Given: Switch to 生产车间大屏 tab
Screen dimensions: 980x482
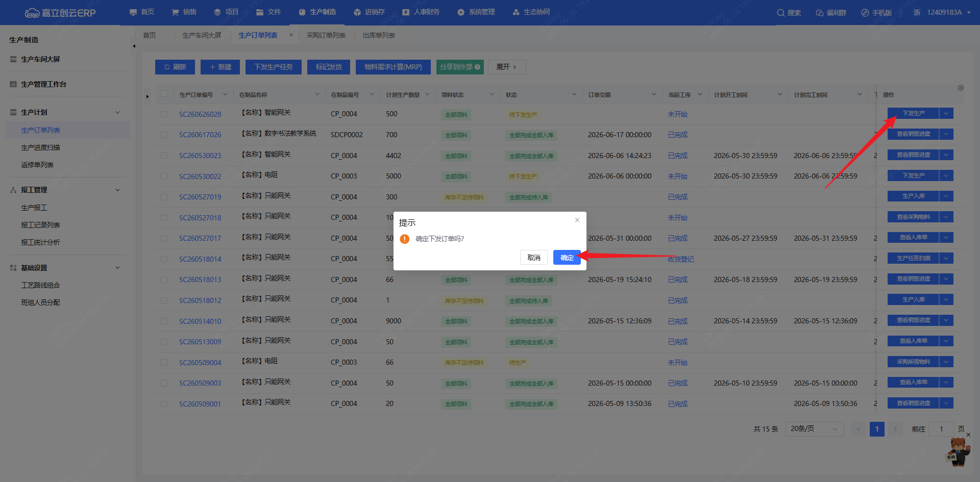Looking at the screenshot, I should 202,35.
